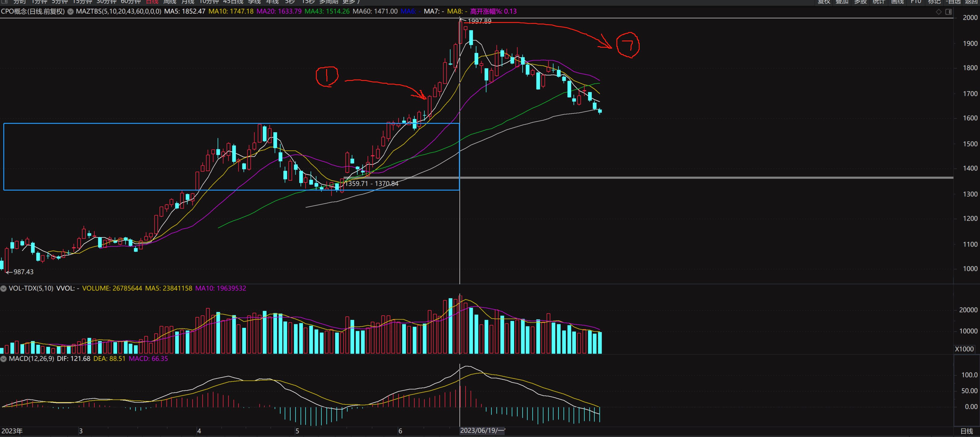Click the 统计 statistics button
Screen dimensions: 980x437
(x=879, y=2)
